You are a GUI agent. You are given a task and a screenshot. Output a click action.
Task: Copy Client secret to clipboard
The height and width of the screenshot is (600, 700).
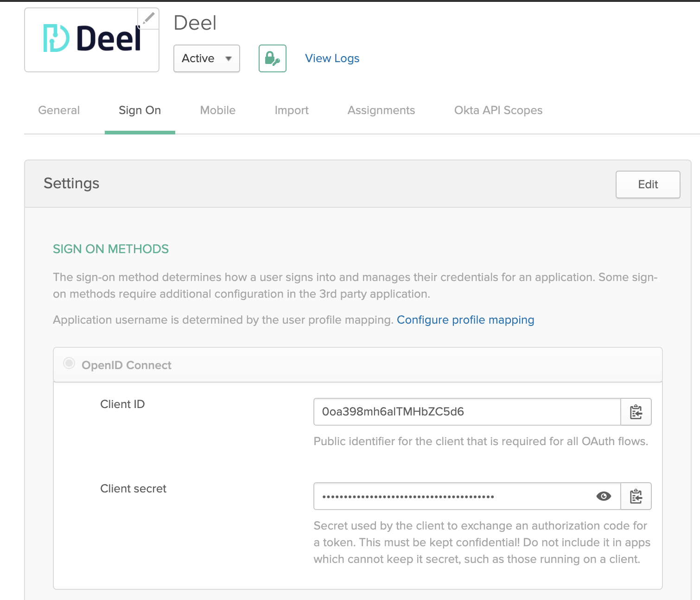click(x=636, y=496)
